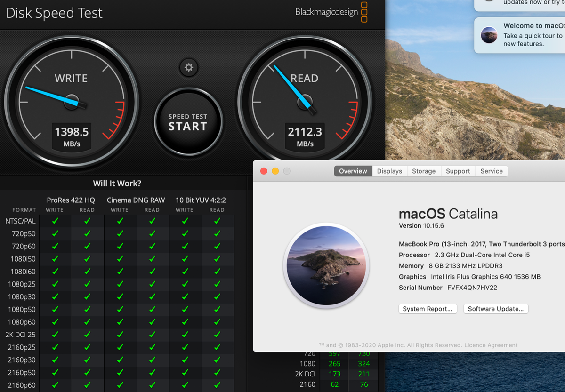This screenshot has height=392, width=565.
Task: Select the READ speed gauge
Action: point(305,102)
